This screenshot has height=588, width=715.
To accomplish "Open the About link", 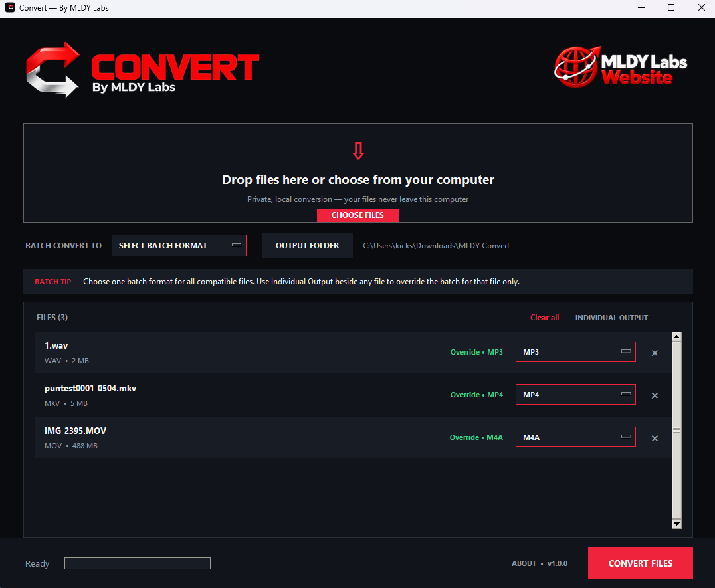I will tap(524, 563).
